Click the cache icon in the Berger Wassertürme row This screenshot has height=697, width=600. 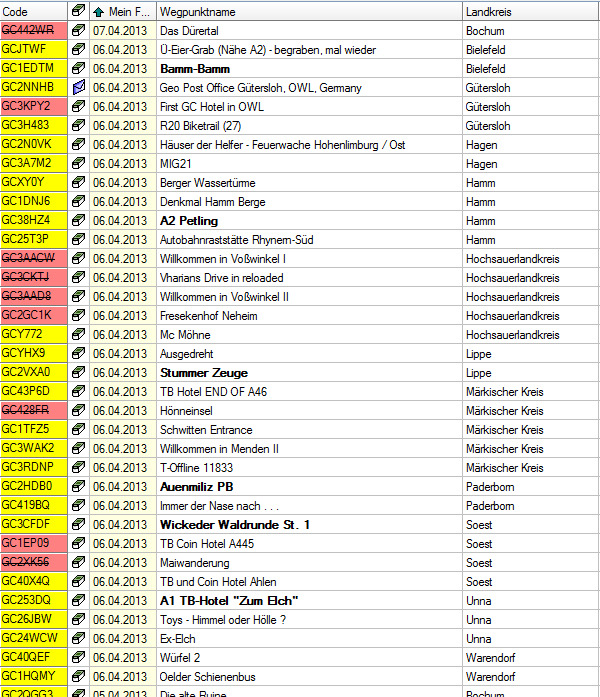click(79, 183)
